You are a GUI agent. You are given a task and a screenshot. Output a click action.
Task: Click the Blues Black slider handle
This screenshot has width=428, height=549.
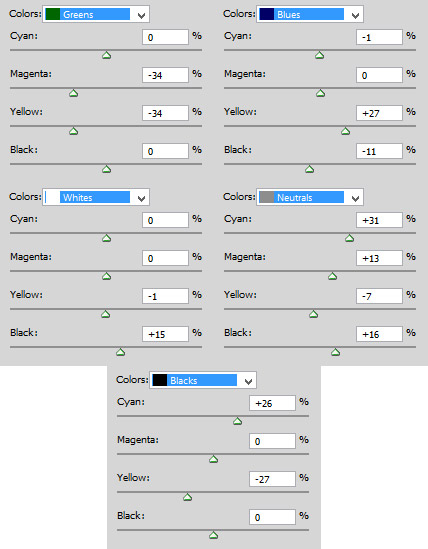309,169
